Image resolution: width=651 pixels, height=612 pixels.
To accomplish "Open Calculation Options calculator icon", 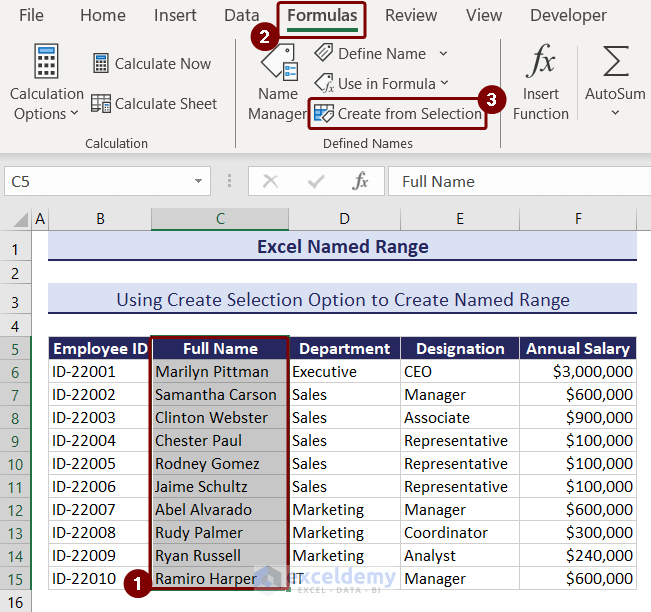I will click(x=46, y=61).
